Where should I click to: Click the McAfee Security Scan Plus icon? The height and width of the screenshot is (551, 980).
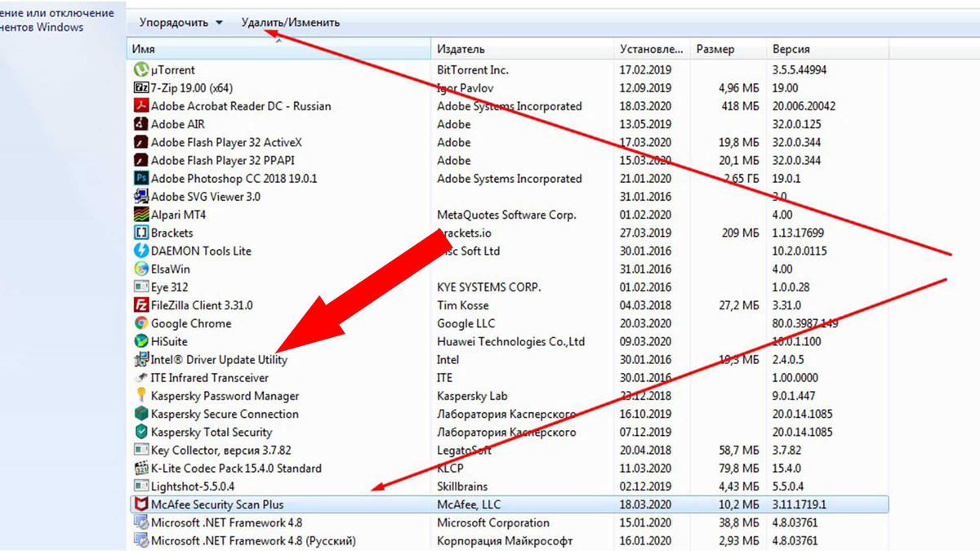(x=140, y=504)
